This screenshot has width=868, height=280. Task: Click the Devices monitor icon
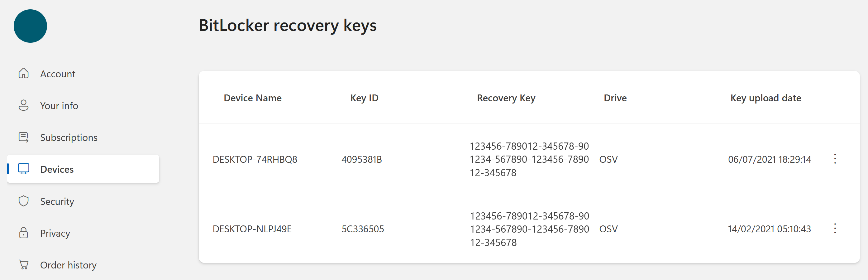(24, 169)
